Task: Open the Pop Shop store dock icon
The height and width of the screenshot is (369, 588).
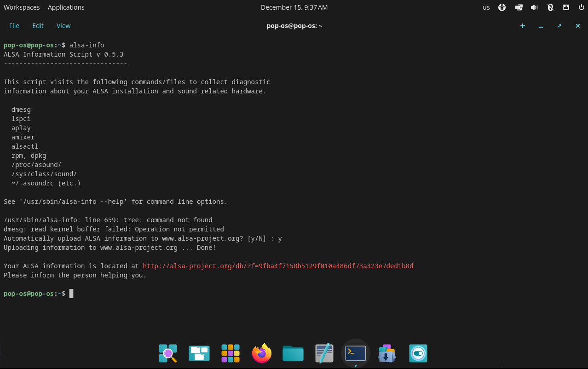Action: click(387, 353)
